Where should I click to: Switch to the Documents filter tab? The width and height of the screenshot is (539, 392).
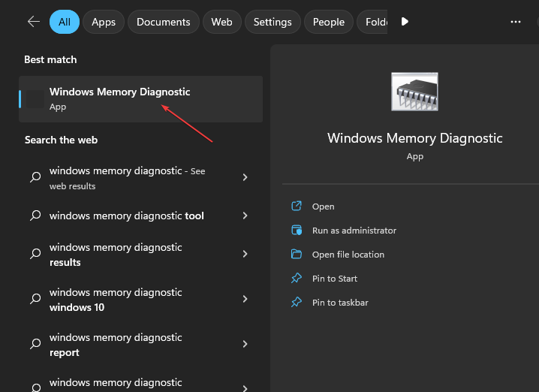pyautogui.click(x=164, y=22)
